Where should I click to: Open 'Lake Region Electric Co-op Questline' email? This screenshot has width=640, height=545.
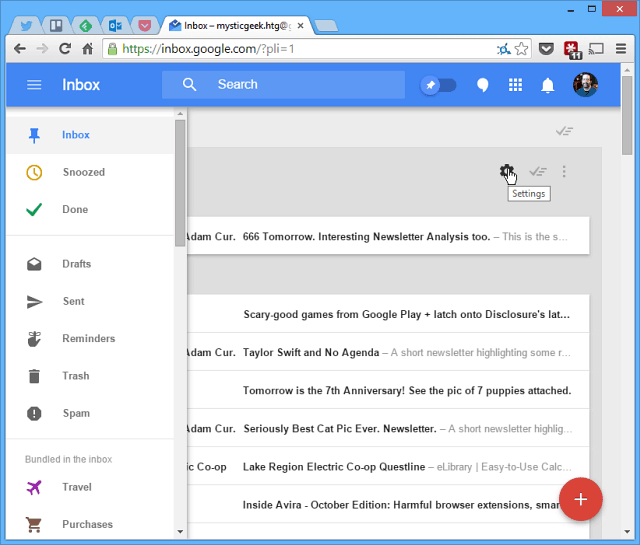tap(388, 466)
